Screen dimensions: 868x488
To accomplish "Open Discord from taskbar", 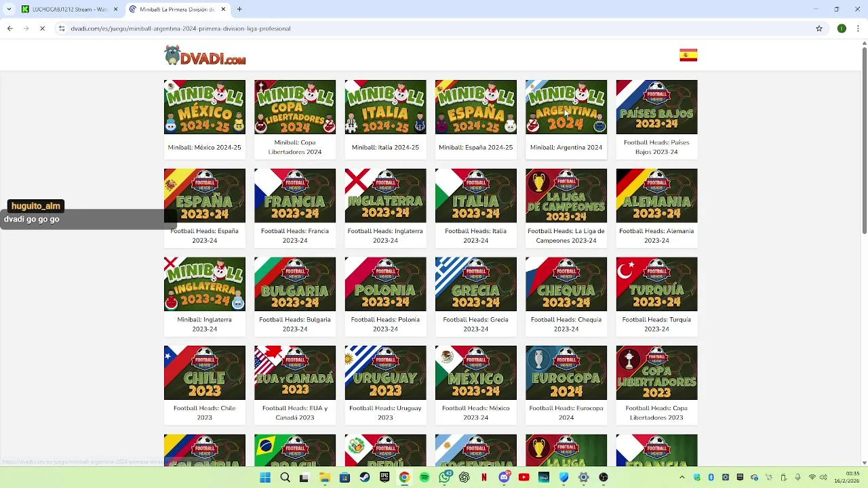I will [504, 477].
